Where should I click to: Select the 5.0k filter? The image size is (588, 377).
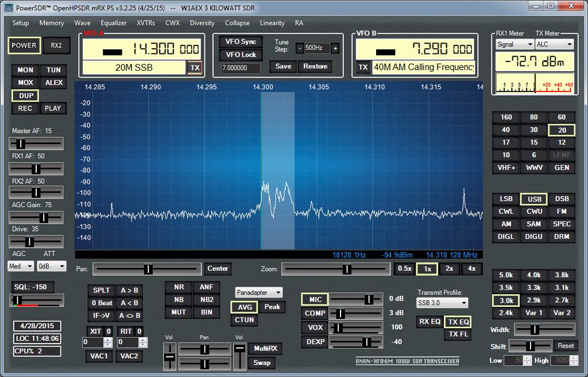click(506, 275)
